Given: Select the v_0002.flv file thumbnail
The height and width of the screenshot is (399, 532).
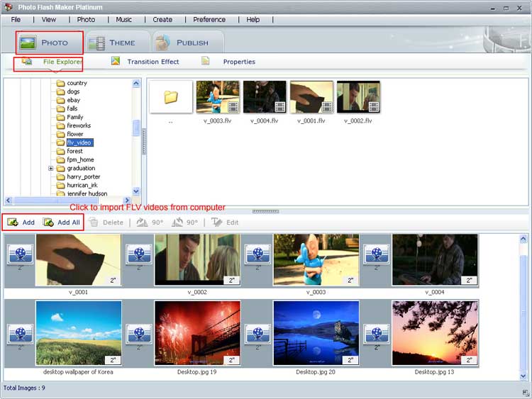Looking at the screenshot, I should pyautogui.click(x=358, y=97).
